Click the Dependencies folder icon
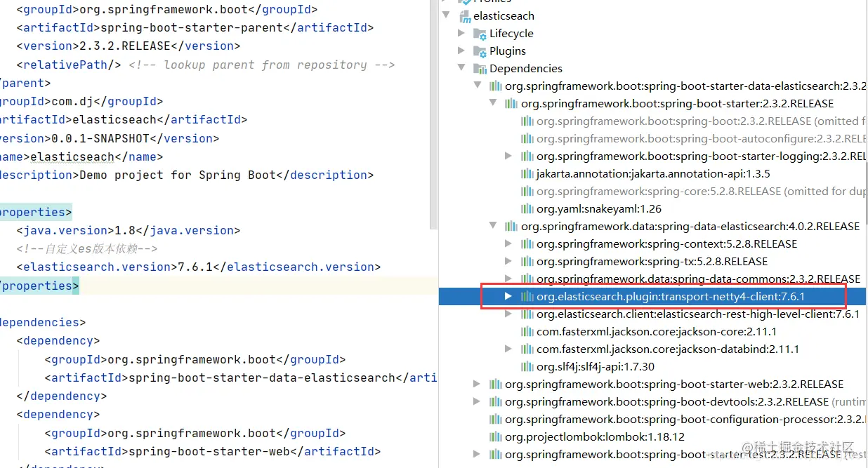This screenshot has height=468, width=868. [x=480, y=68]
